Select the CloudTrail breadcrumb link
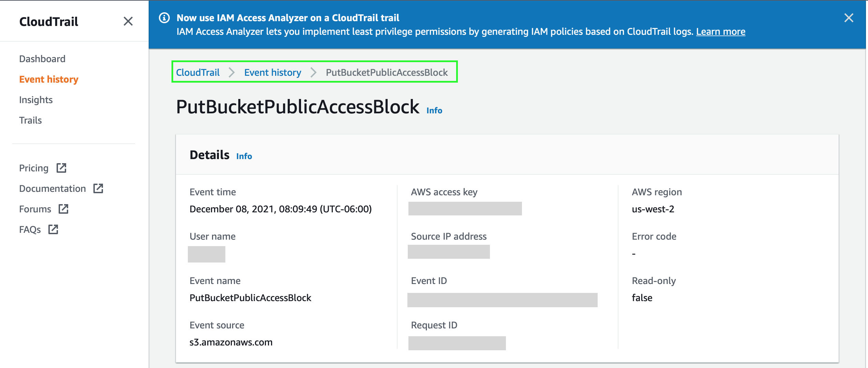Image resolution: width=868 pixels, height=368 pixels. pyautogui.click(x=198, y=72)
